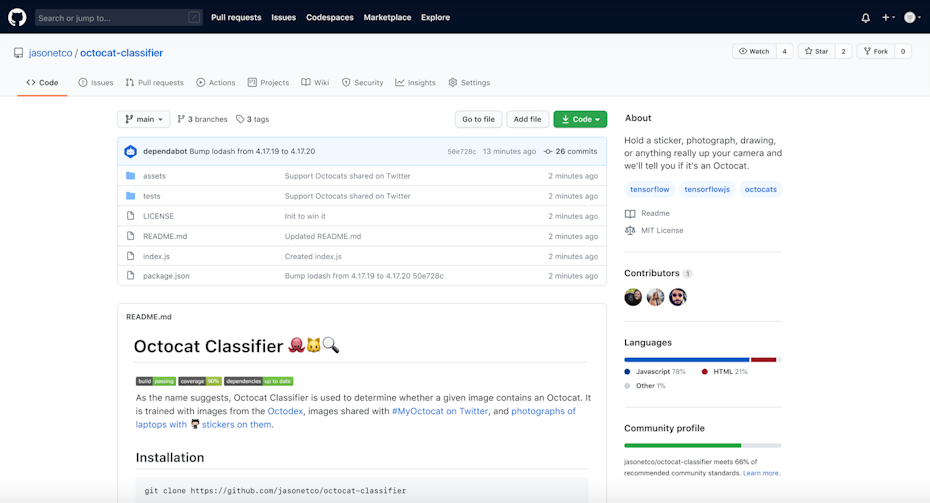Open the green Code dropdown
930x503 pixels.
(580, 119)
